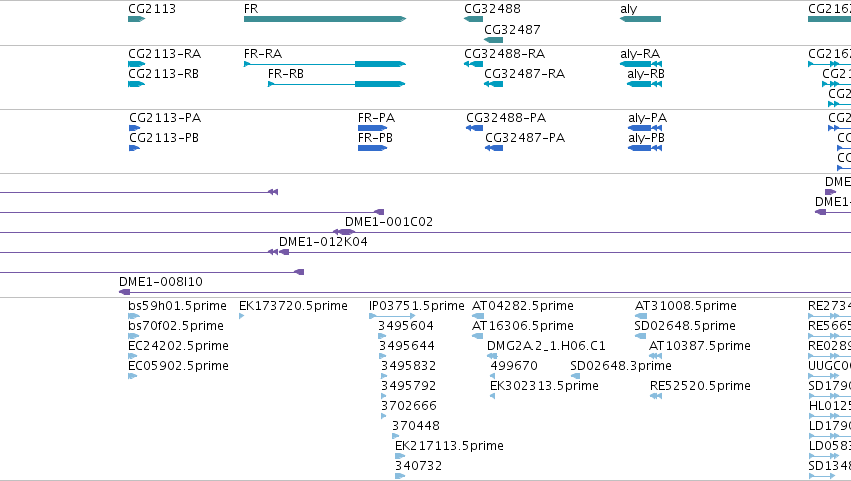Click the 3495644 EST entry
Image resolution: width=851 pixels, height=481 pixels.
[x=383, y=356]
